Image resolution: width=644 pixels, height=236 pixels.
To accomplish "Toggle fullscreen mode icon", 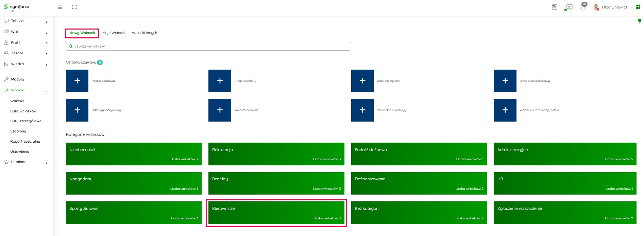I will [74, 7].
